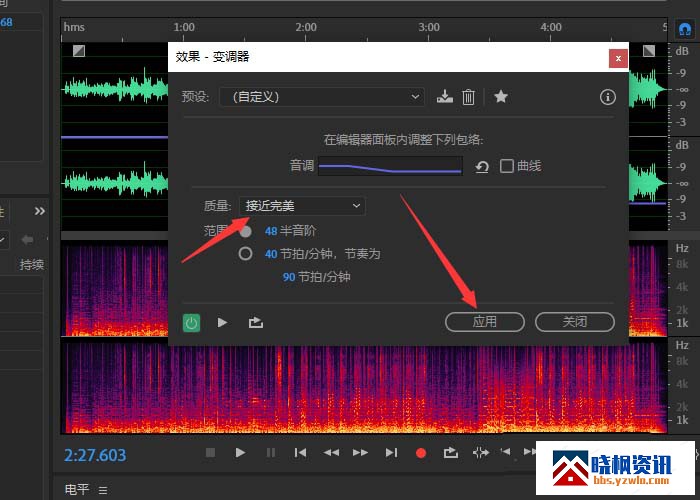Reset the pitch envelope with the undo arrow
700x500 pixels.
pyautogui.click(x=482, y=167)
